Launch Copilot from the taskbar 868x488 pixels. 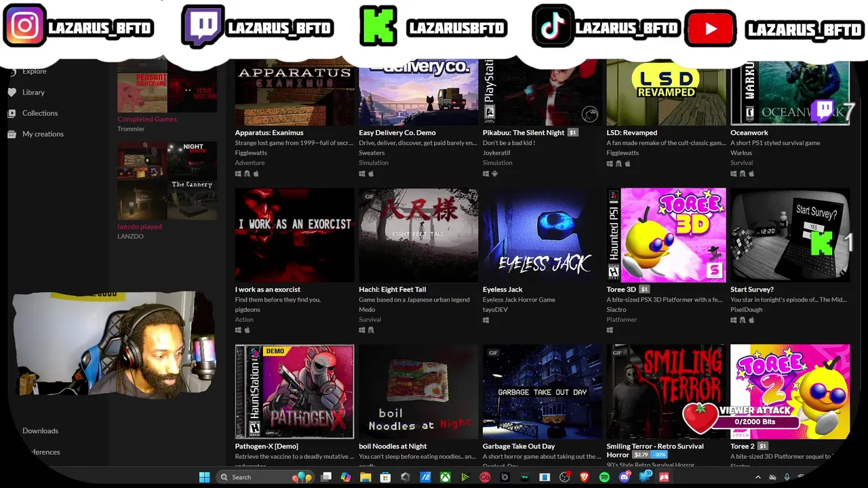[x=346, y=477]
